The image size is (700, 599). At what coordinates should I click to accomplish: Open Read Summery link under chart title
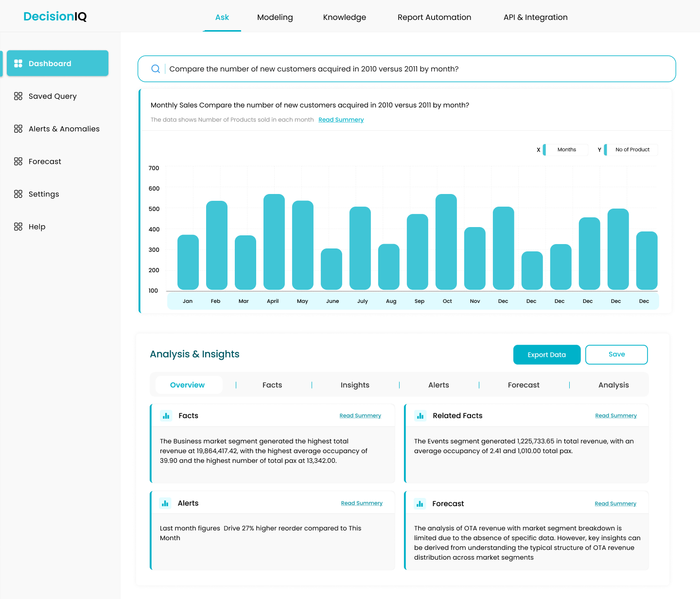[341, 120]
